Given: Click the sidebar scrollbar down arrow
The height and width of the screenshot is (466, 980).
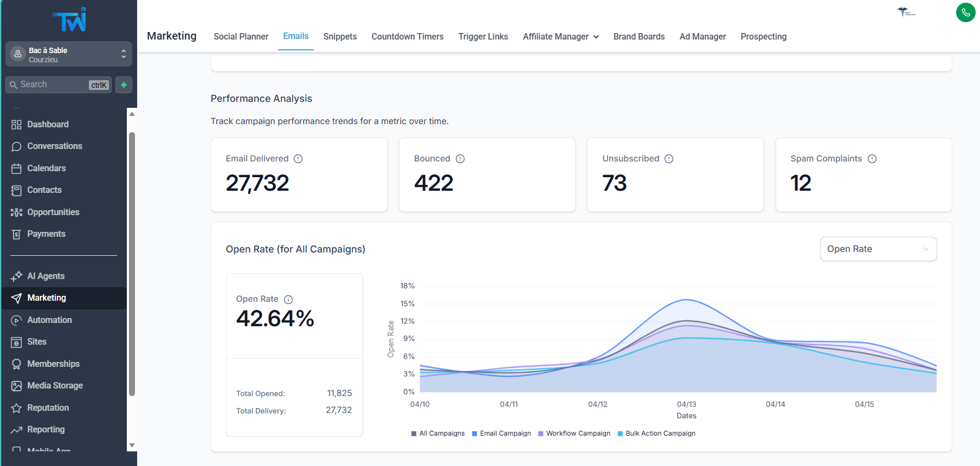Looking at the screenshot, I should coord(132,445).
